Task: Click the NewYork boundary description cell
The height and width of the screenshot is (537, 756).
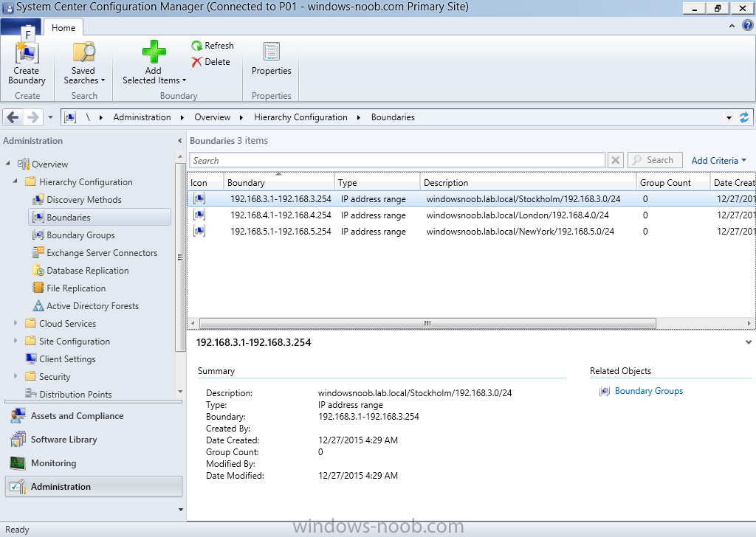Action: pyautogui.click(x=520, y=232)
